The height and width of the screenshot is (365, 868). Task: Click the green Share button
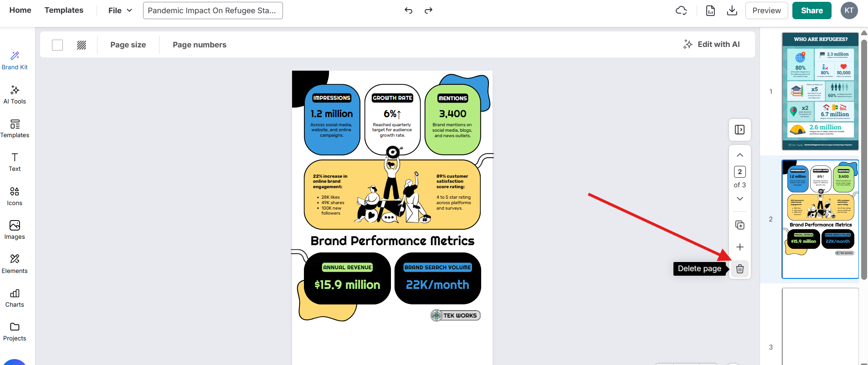pos(812,10)
